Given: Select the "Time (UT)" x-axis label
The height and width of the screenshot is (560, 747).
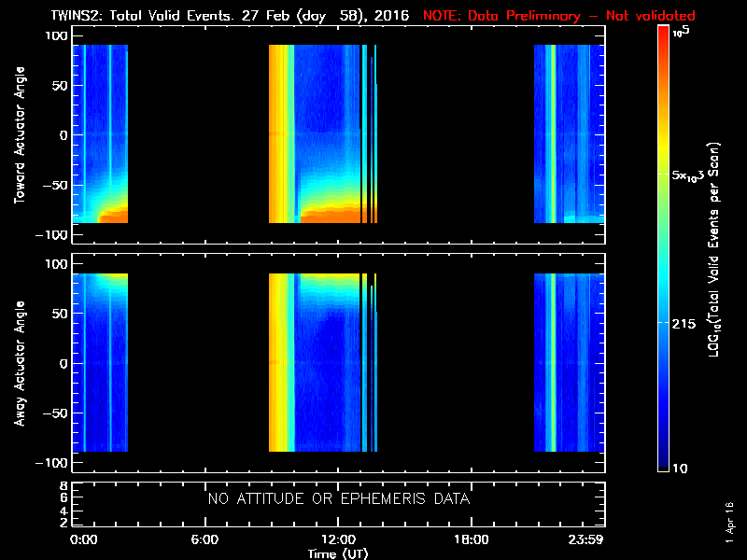Looking at the screenshot, I should click(338, 553).
